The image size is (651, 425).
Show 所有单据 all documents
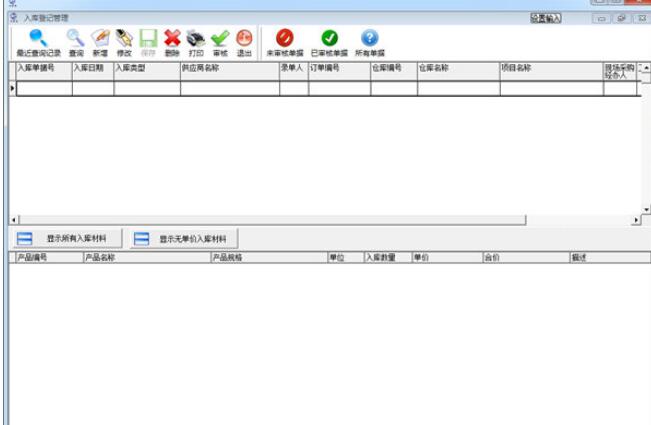click(370, 43)
